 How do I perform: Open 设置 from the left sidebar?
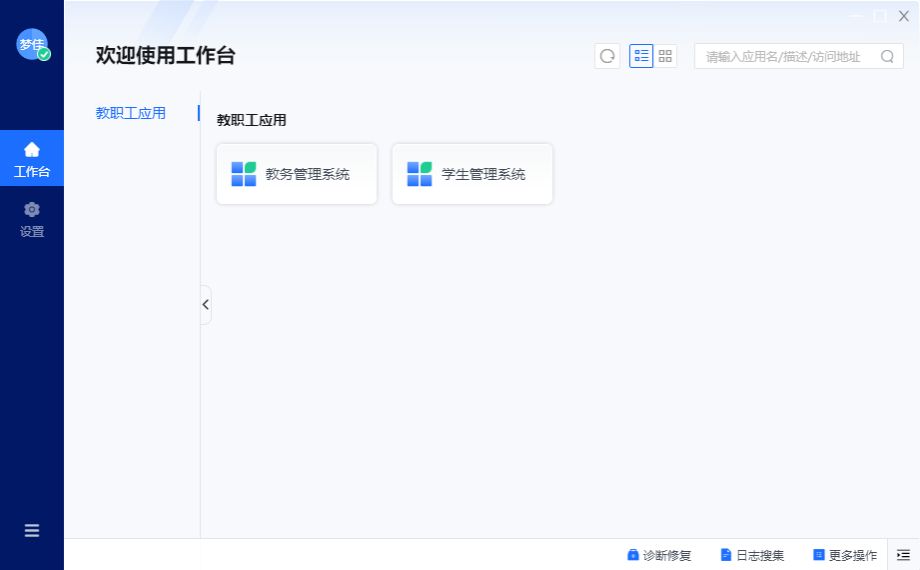[x=32, y=219]
